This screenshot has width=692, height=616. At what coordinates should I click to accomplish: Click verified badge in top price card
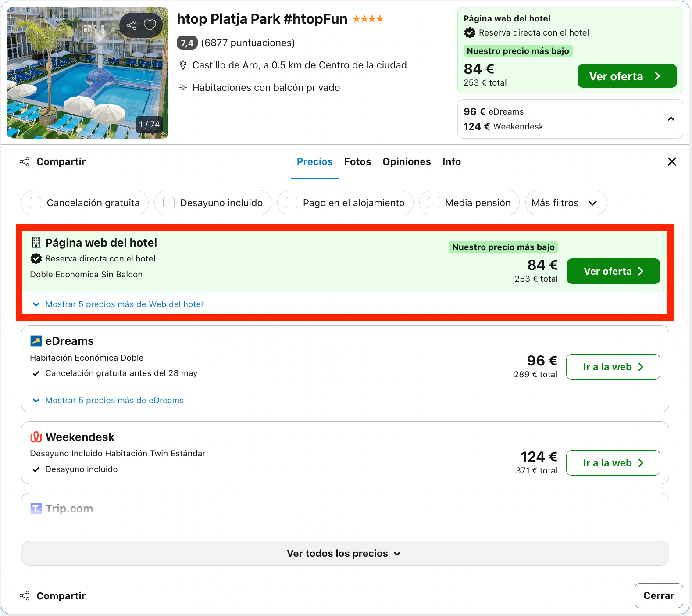point(470,32)
